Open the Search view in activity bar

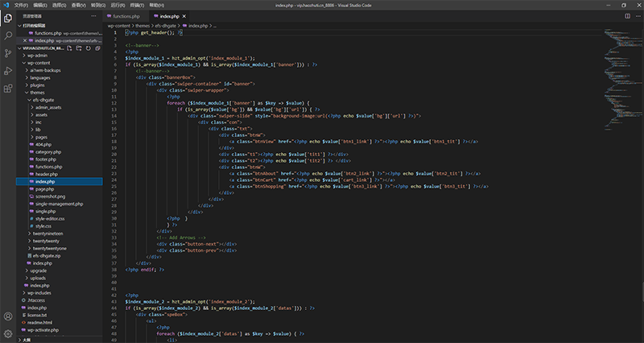pyautogui.click(x=8, y=35)
